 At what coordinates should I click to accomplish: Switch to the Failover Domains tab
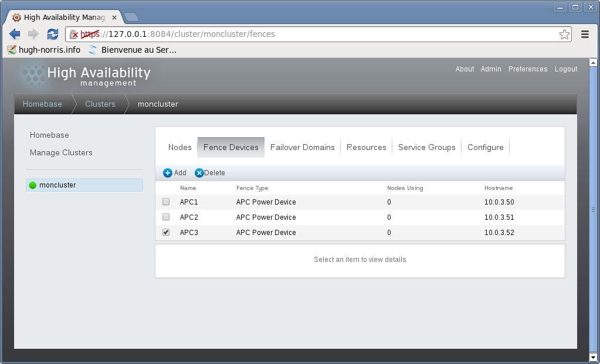302,147
